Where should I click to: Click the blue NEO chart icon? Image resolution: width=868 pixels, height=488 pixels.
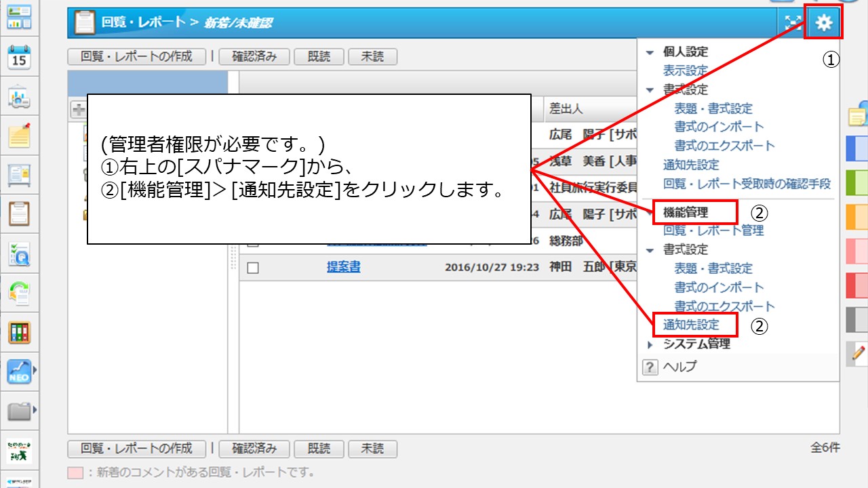tap(19, 371)
